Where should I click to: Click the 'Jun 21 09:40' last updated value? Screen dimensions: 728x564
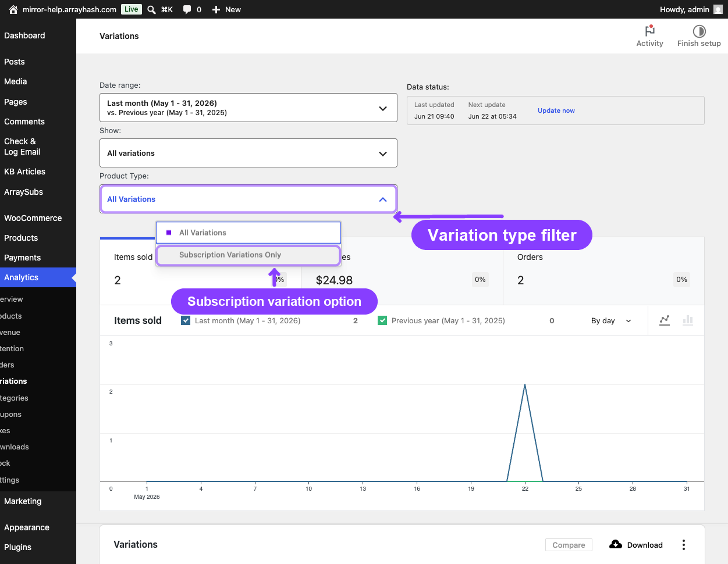tap(434, 116)
